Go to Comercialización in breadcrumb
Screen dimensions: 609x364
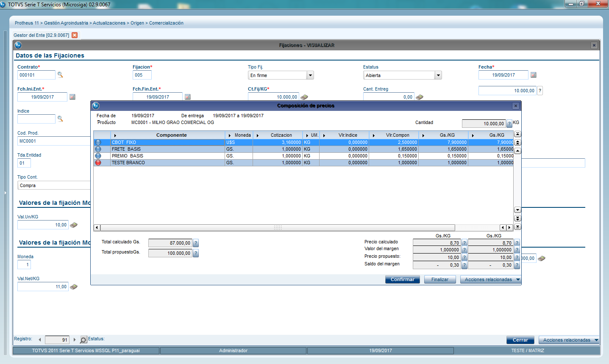[x=166, y=23]
